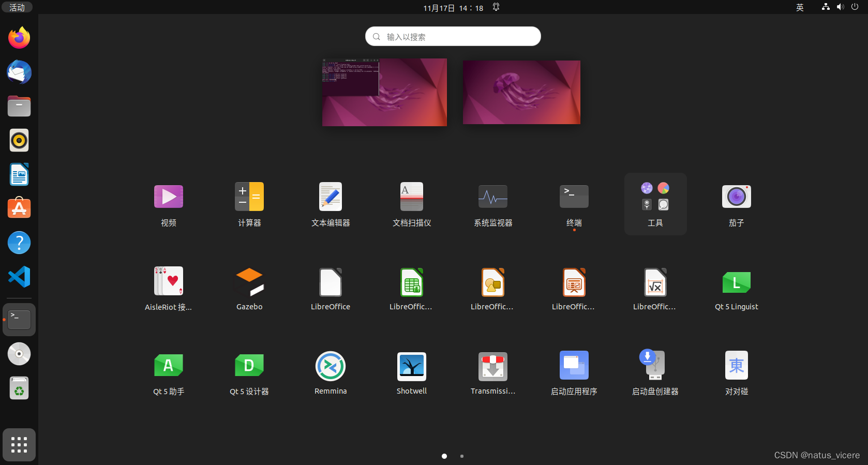Click the network icon in top bar
This screenshot has width=868, height=465.
pyautogui.click(x=826, y=7)
